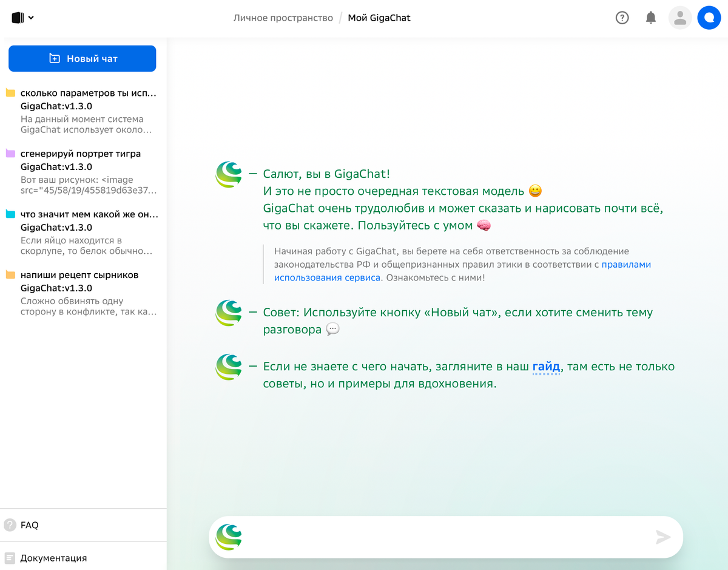Open the 'гайд' link
Image resolution: width=728 pixels, height=570 pixels.
point(546,367)
